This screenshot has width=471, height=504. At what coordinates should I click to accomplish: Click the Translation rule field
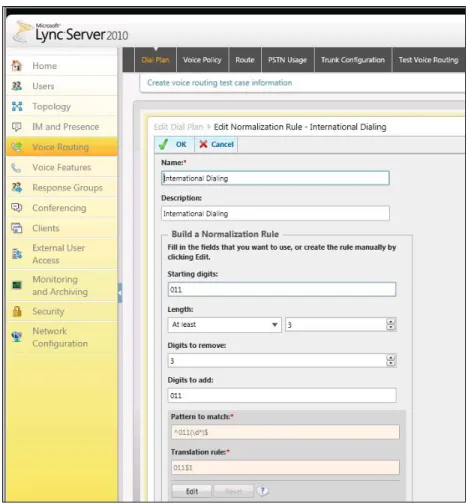pos(285,467)
